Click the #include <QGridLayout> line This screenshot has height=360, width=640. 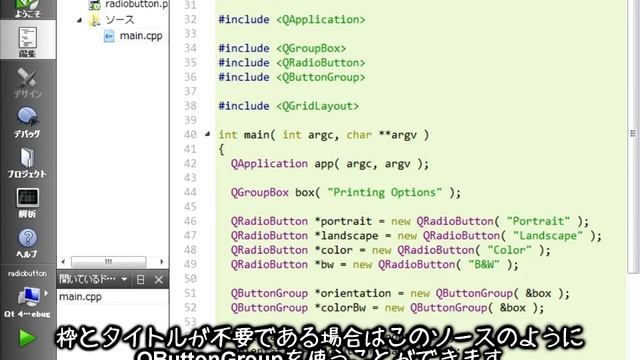pos(289,106)
